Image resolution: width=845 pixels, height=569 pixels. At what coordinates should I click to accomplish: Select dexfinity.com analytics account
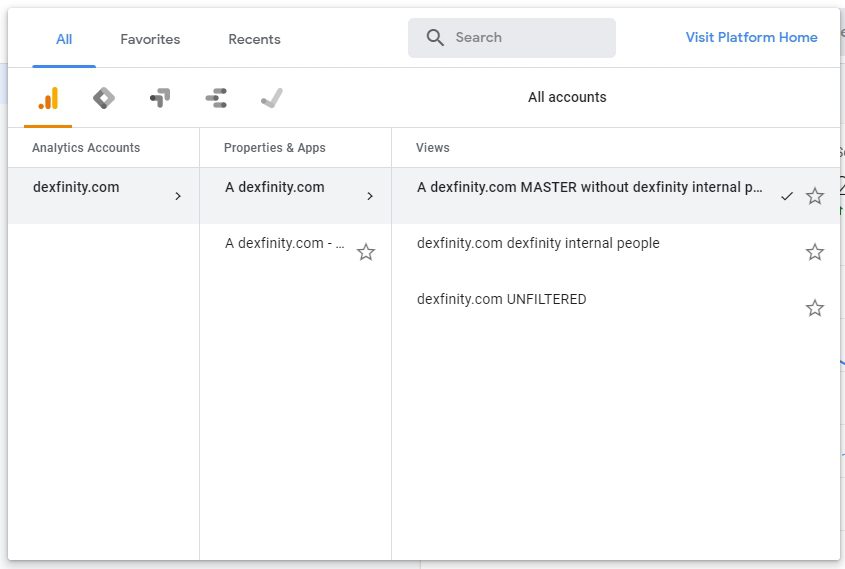click(103, 196)
